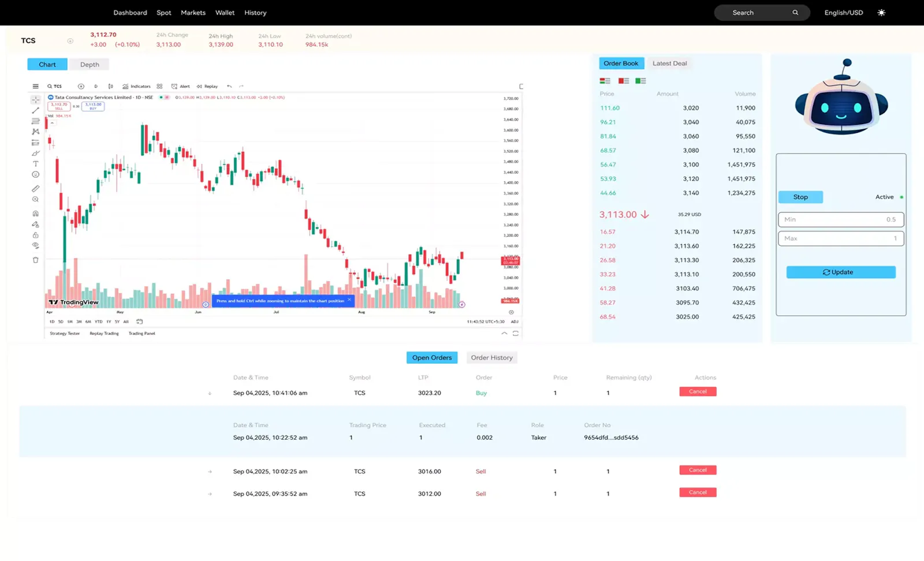Cancel the 09:35:52 am Sell order
The image size is (924, 561).
[698, 492]
